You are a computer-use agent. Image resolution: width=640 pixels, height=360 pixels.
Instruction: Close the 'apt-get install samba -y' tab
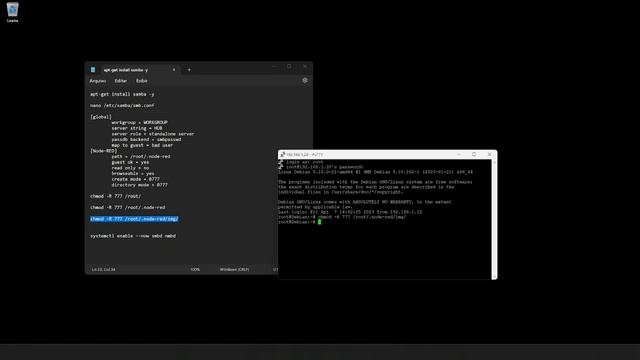pyautogui.click(x=174, y=70)
